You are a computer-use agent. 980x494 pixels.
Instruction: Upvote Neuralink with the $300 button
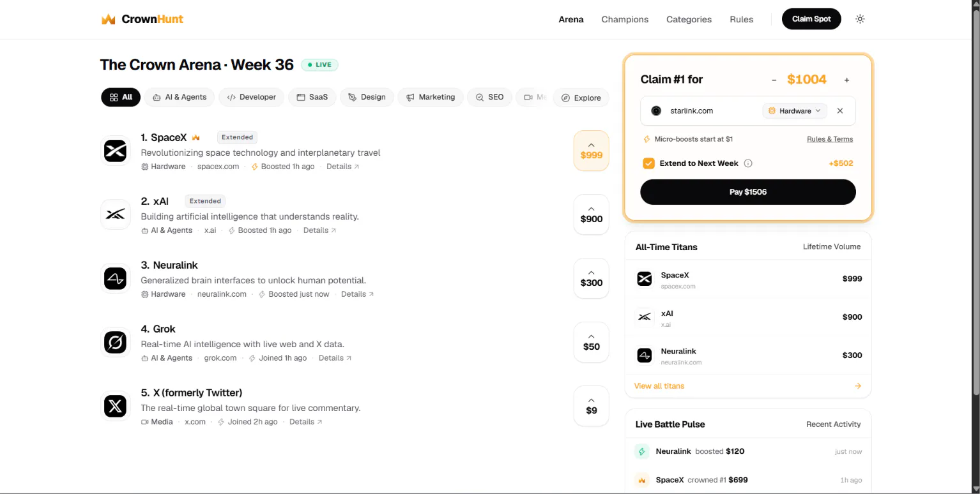tap(592, 278)
